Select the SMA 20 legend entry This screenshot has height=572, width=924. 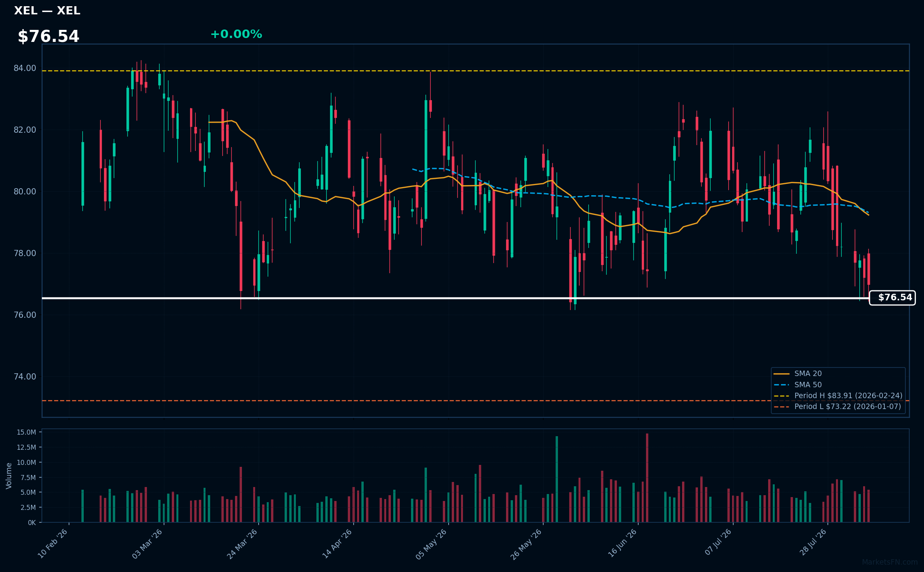pos(798,373)
